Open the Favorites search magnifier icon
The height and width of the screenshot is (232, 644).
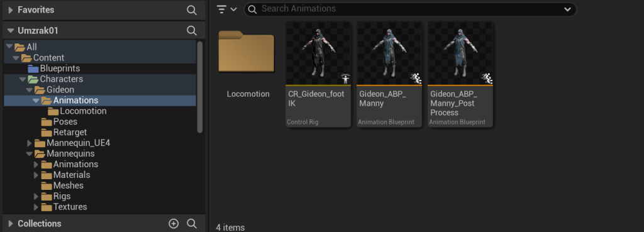click(x=192, y=10)
